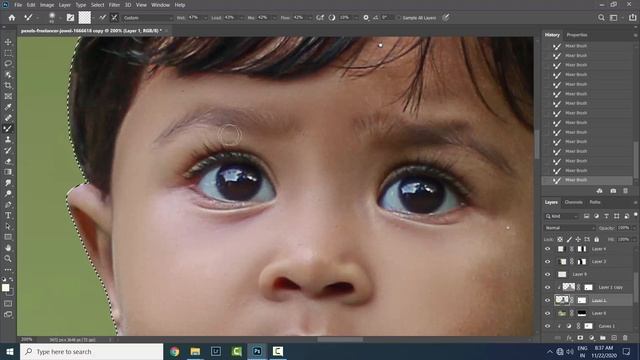Open the layer blend mode Normal dropdown
640x360 pixels.
tap(569, 228)
